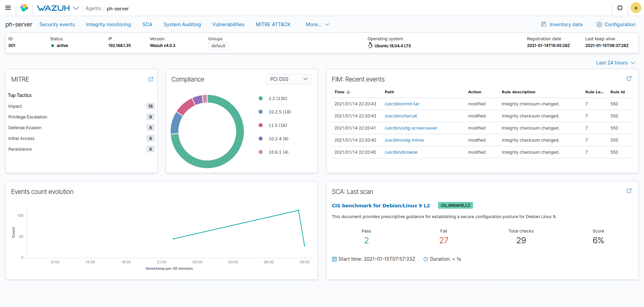Select the Impact tactic row
This screenshot has width=644, height=307.
[81, 106]
